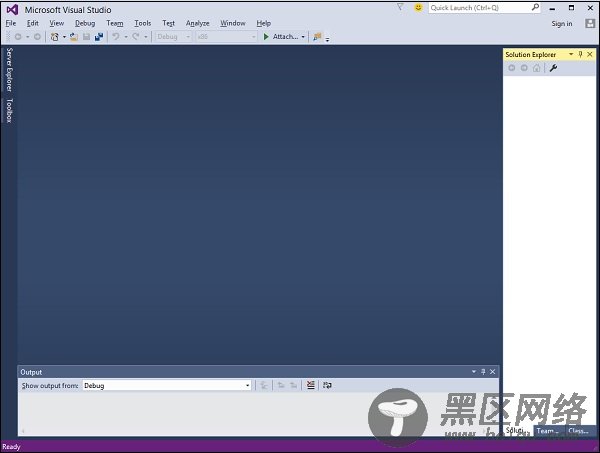
Task: Click the Navigate Forward toolbar icon
Action: (37, 37)
